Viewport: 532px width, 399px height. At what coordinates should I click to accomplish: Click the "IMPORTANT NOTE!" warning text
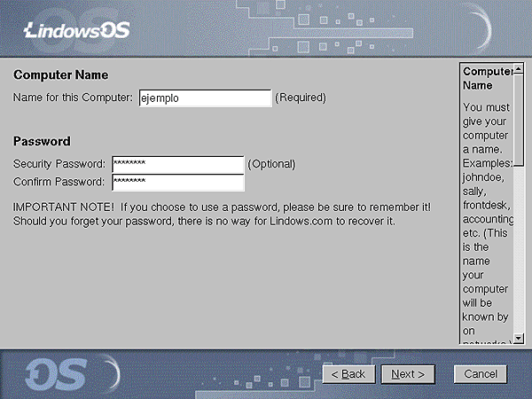pos(64,207)
